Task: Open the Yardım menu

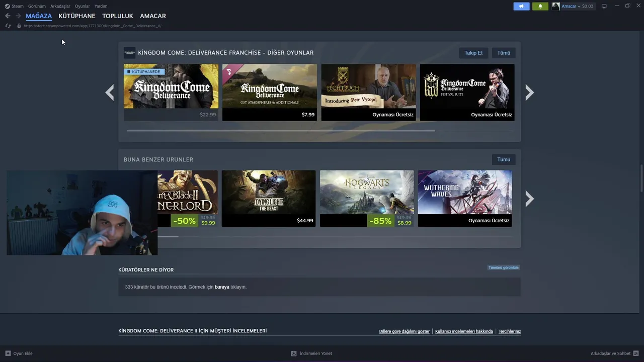Action: pos(101,6)
